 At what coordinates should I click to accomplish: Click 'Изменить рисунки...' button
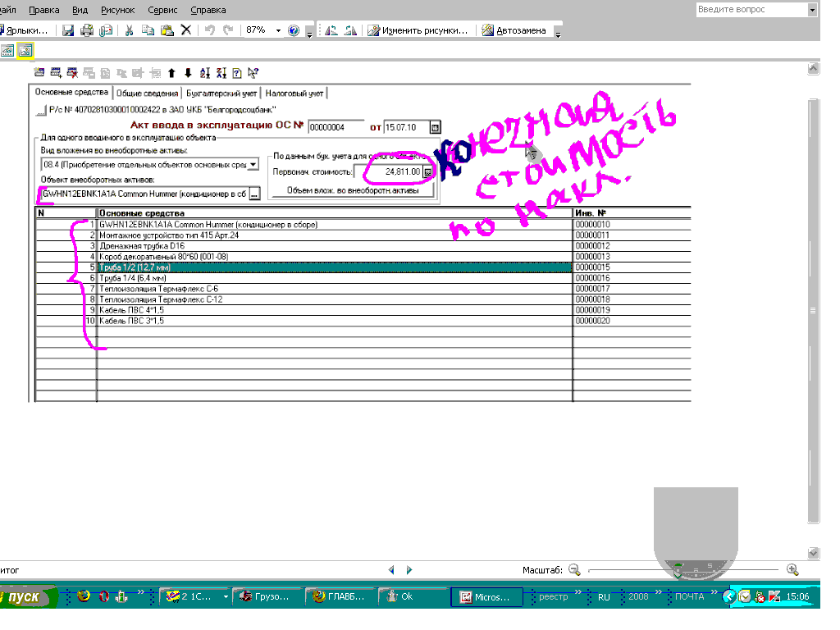[418, 30]
